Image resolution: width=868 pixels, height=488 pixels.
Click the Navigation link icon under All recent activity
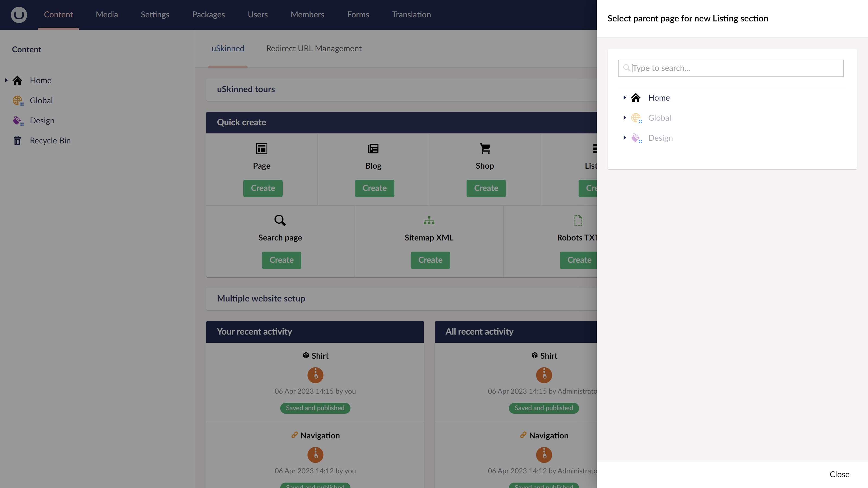(523, 435)
